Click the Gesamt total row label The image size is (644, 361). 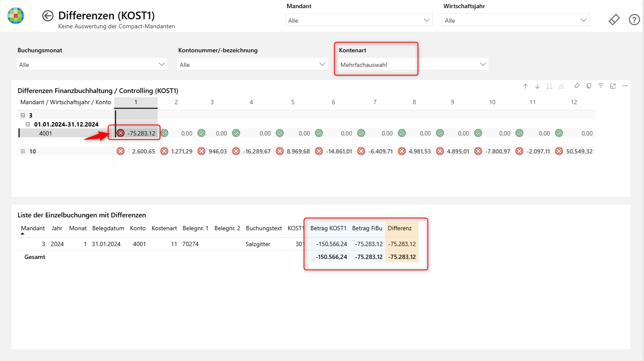coord(35,257)
